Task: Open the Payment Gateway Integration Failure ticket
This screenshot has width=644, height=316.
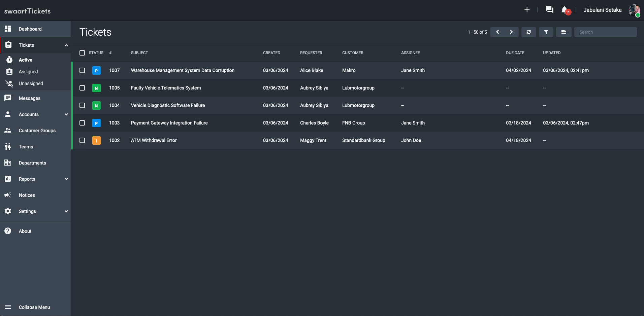Action: (169, 123)
